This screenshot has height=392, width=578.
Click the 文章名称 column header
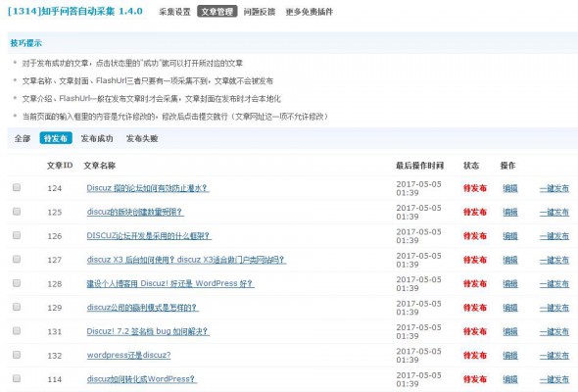click(100, 166)
